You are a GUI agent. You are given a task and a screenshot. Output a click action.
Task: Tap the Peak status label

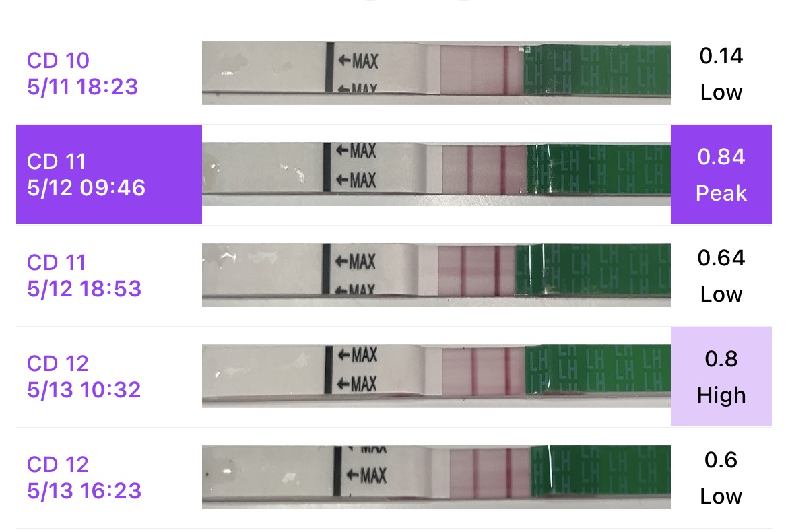click(721, 194)
